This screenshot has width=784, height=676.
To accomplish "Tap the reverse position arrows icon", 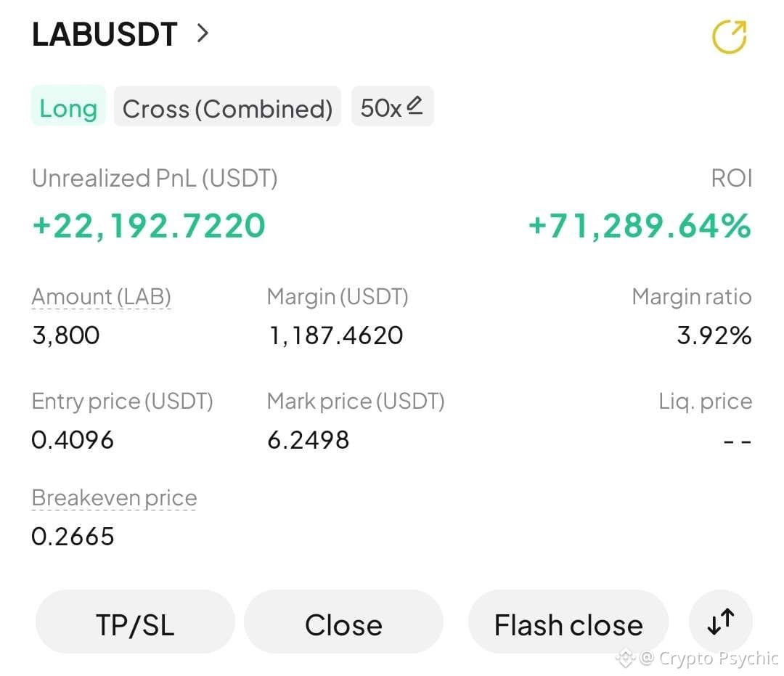I will coord(721,622).
